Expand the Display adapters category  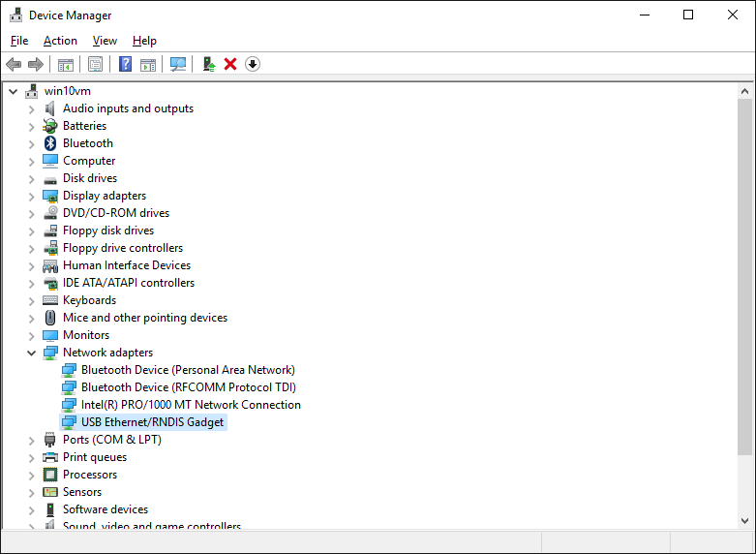(31, 196)
